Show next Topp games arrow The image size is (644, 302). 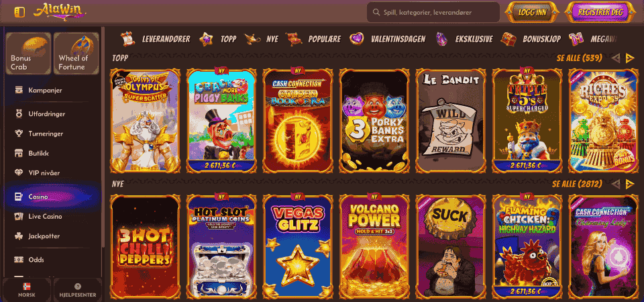tap(630, 58)
